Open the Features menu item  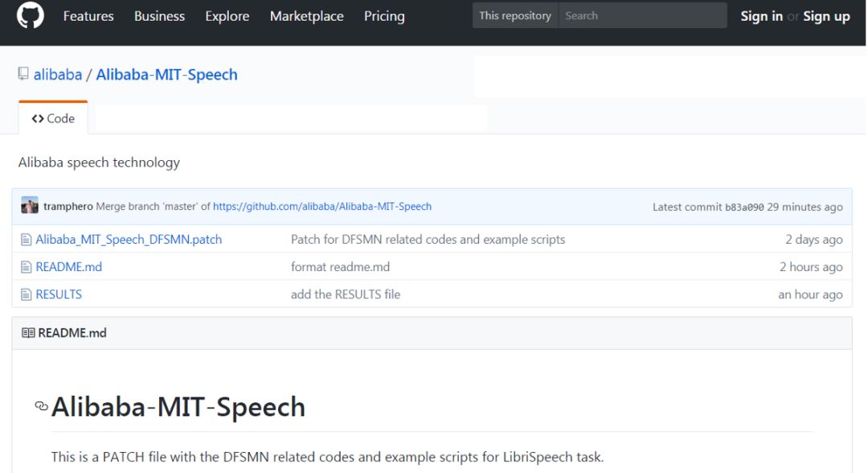(x=88, y=16)
